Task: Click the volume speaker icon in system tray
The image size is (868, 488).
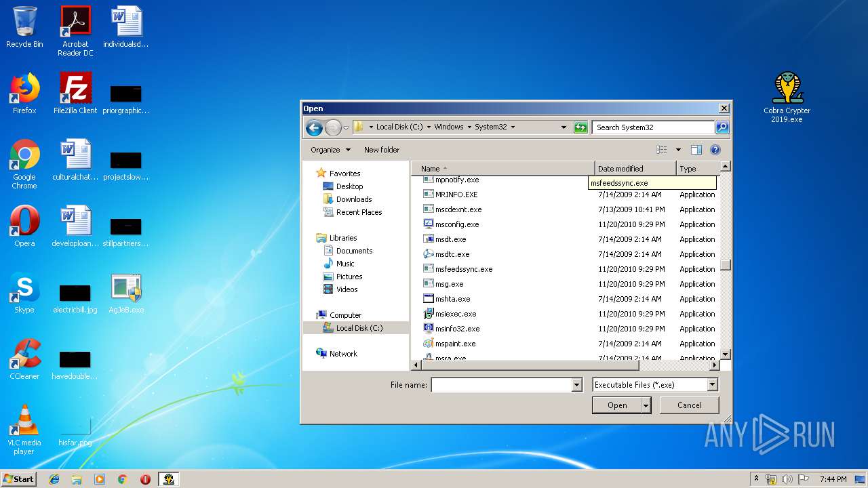Action: point(787,479)
